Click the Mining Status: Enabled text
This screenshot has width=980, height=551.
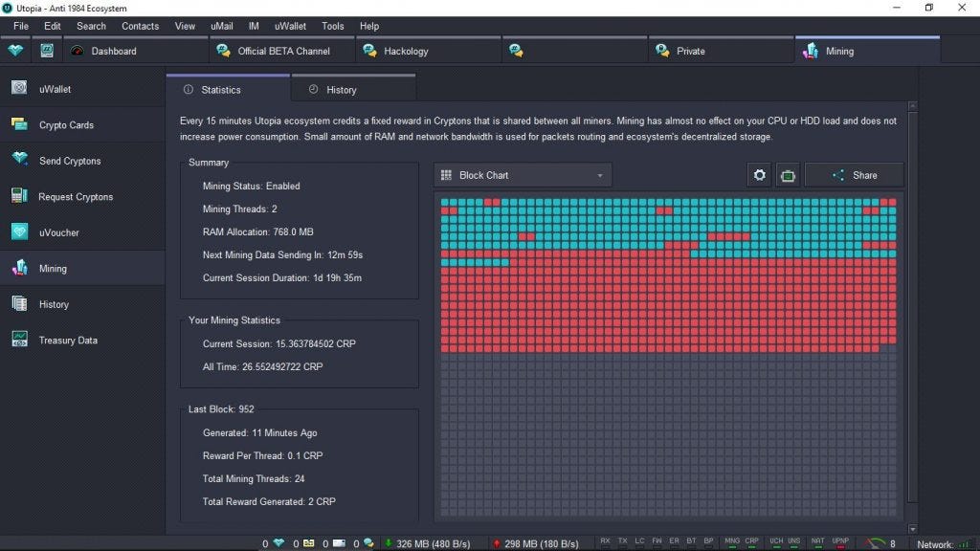point(252,186)
